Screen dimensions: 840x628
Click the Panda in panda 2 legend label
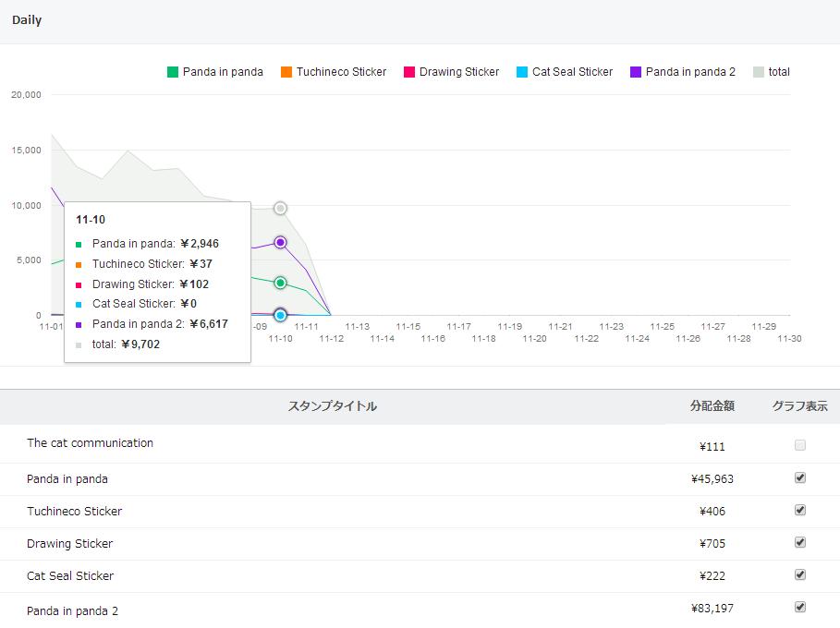point(690,72)
